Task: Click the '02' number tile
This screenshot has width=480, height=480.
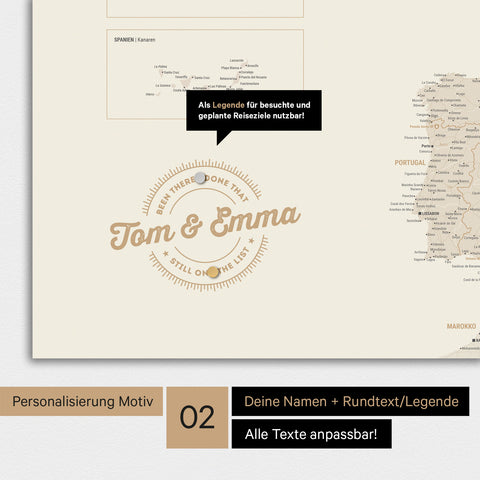Action: [x=197, y=417]
